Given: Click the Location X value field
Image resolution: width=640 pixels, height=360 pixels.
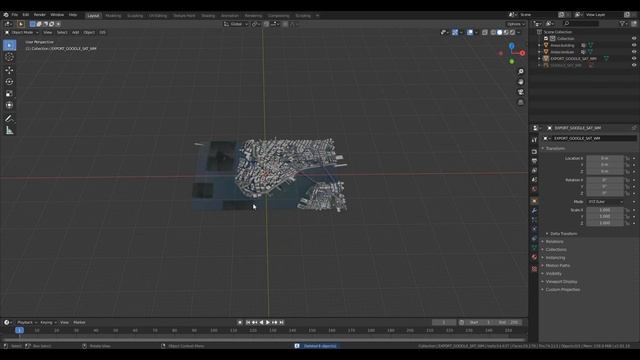Looking at the screenshot, I should pyautogui.click(x=605, y=158).
